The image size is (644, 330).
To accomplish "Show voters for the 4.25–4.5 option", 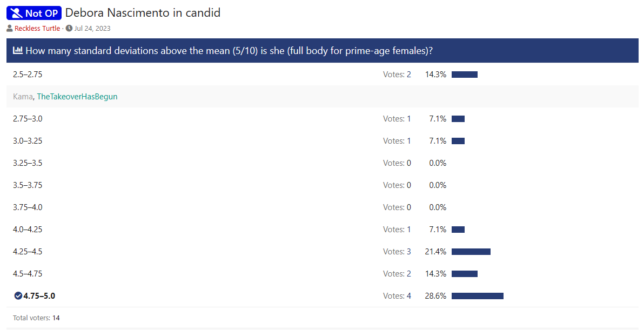I will point(397,252).
